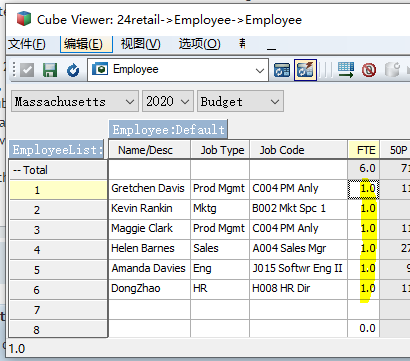The width and height of the screenshot is (410, 361).
Task: Click the Sales job type cell
Action: pyautogui.click(x=220, y=249)
